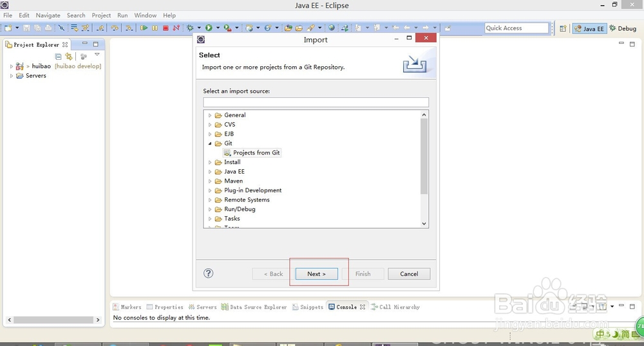Image resolution: width=644 pixels, height=346 pixels.
Task: Click the Open Web Browser globe icon
Action: (x=332, y=28)
